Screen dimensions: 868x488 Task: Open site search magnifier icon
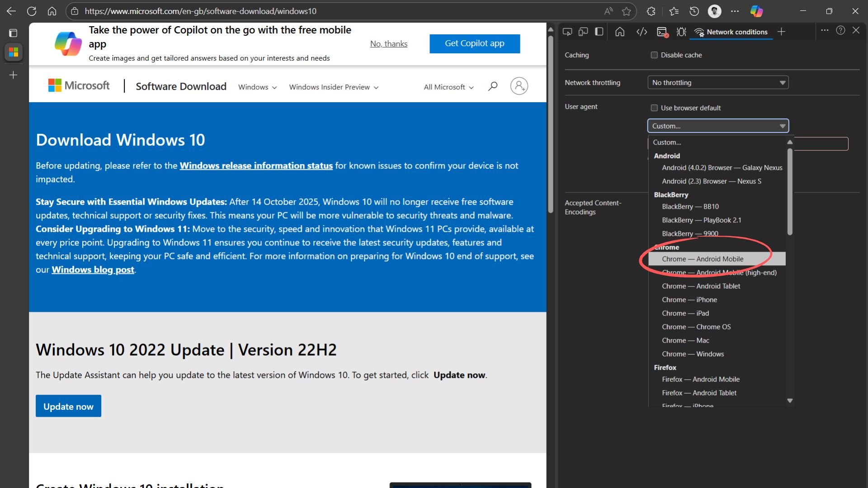pos(493,86)
